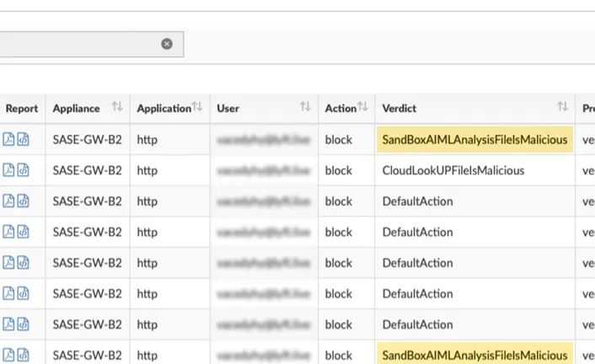Sort the table by Appliance column arrows

coord(117,107)
